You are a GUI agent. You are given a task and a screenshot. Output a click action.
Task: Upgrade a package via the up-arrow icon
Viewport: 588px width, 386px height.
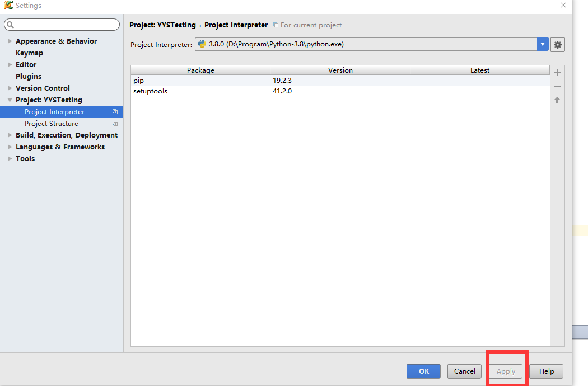point(557,100)
